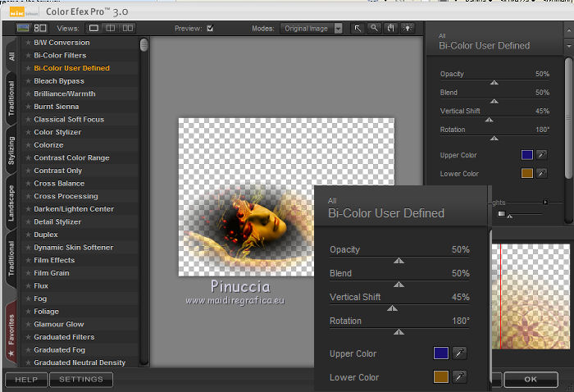Expand the highlights protection arrow
The height and width of the screenshot is (392, 574).
click(x=546, y=202)
